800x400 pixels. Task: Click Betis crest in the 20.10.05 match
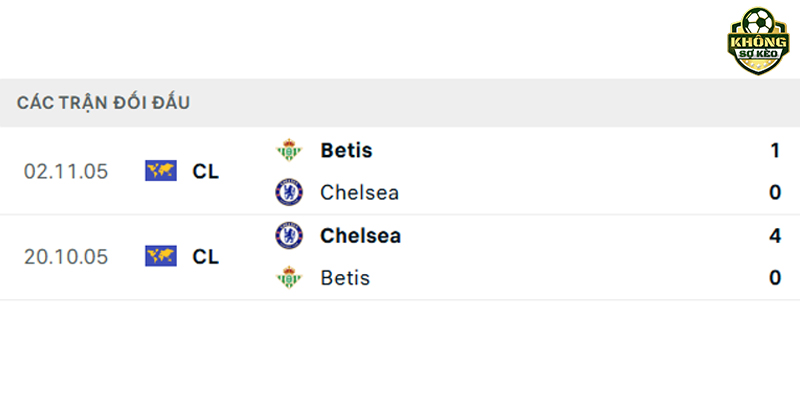(x=289, y=278)
